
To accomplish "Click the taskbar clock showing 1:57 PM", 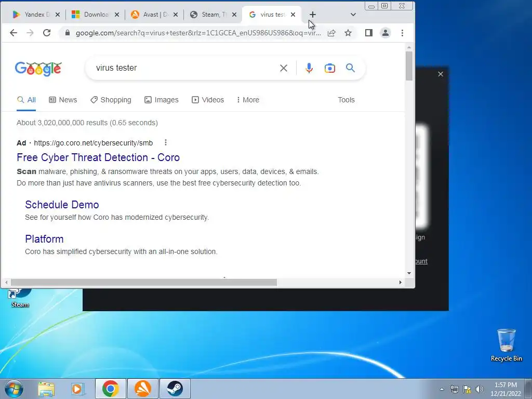I will click(506, 389).
